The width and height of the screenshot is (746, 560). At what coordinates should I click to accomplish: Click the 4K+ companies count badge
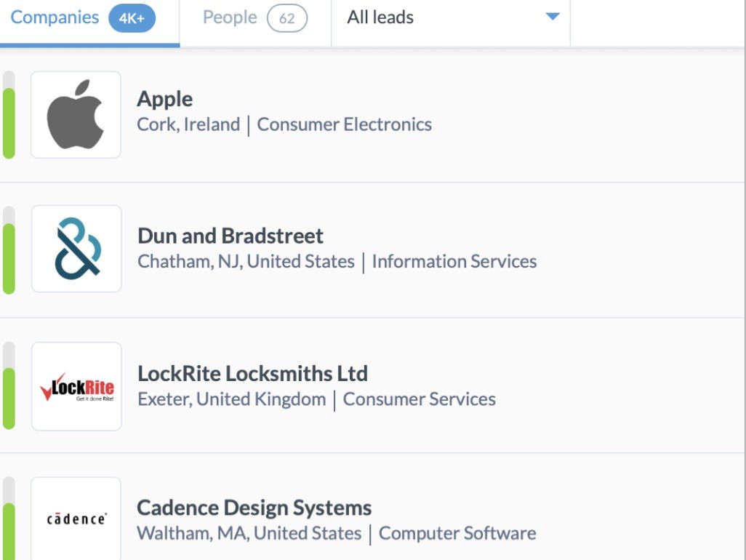pos(132,19)
